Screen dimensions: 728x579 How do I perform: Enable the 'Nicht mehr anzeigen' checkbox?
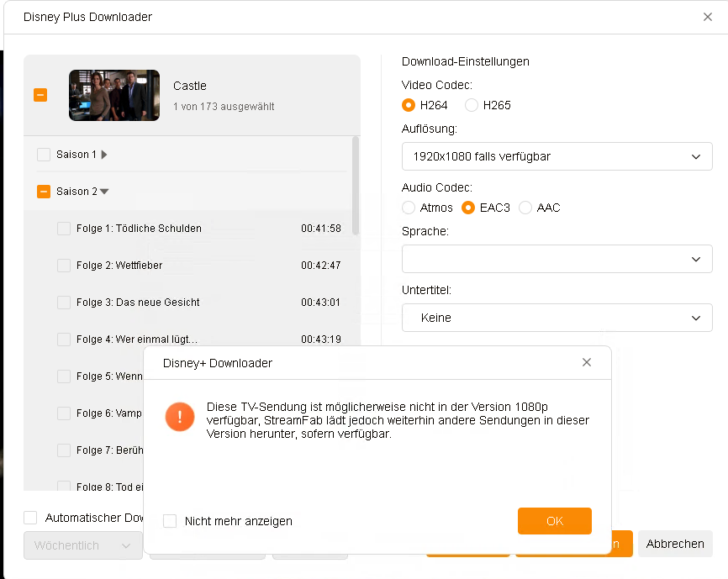pos(170,521)
